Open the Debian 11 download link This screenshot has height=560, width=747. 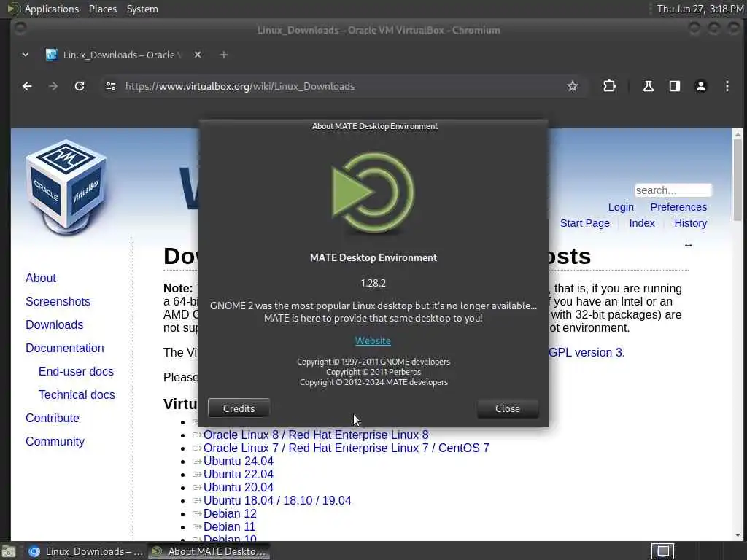(229, 526)
